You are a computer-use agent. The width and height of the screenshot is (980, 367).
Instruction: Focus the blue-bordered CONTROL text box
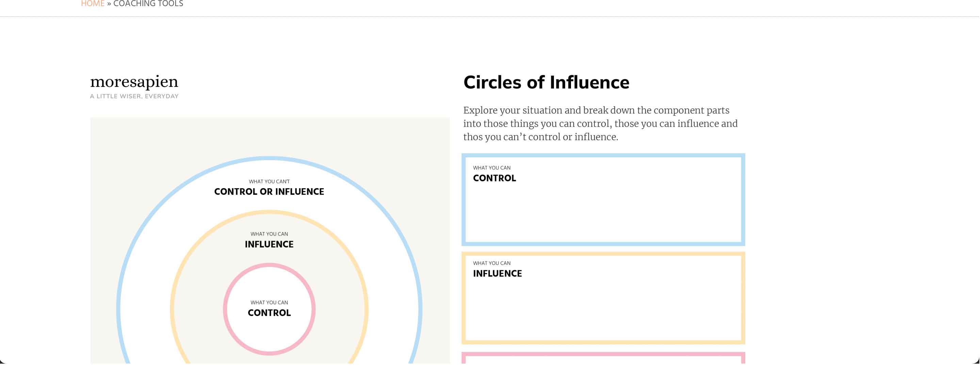(x=603, y=200)
